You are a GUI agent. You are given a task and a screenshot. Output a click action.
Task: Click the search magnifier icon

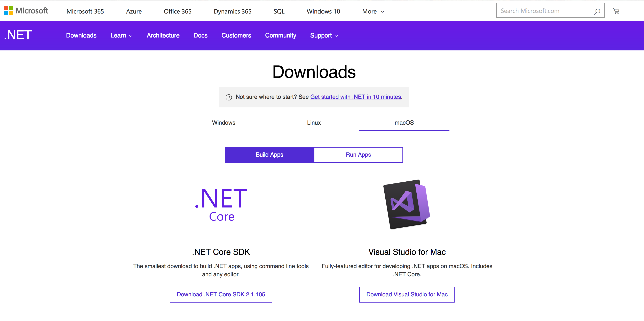597,11
